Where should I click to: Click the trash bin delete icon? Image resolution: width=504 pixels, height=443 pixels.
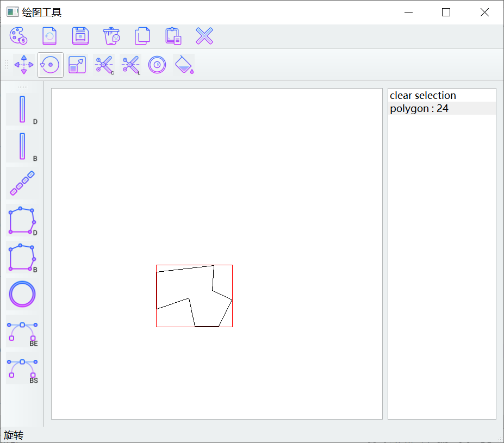111,36
